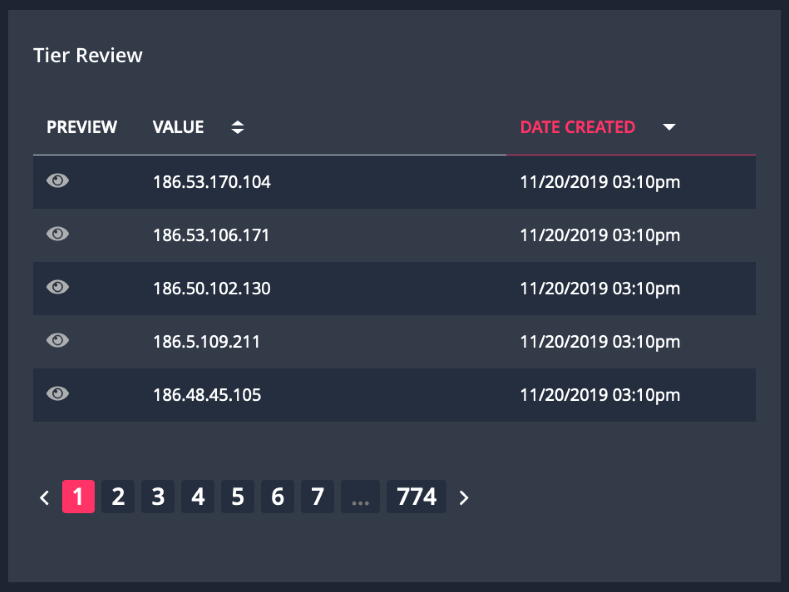
Task: Click the date of row 186.53.106.171
Action: click(x=600, y=236)
